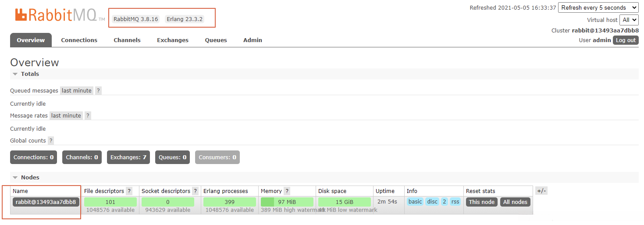Click the memory usage bar 97 MiB
644x225 pixels.
pyautogui.click(x=287, y=202)
